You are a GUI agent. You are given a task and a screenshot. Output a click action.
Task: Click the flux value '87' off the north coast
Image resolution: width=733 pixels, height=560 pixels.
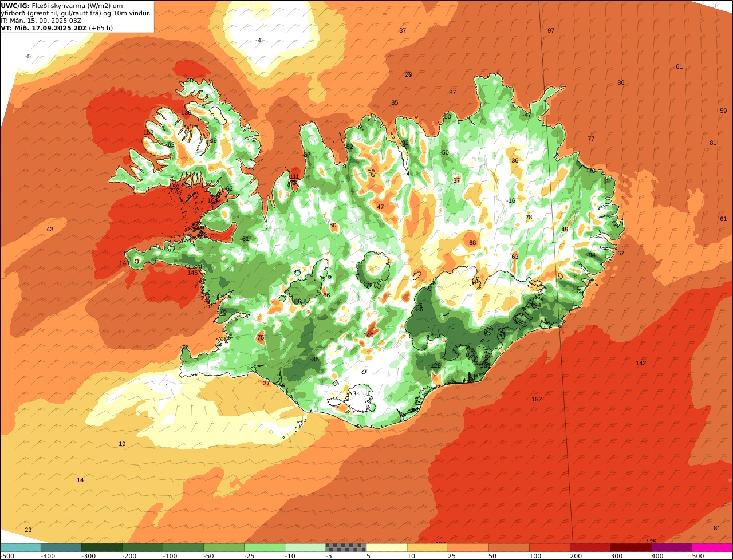[452, 93]
